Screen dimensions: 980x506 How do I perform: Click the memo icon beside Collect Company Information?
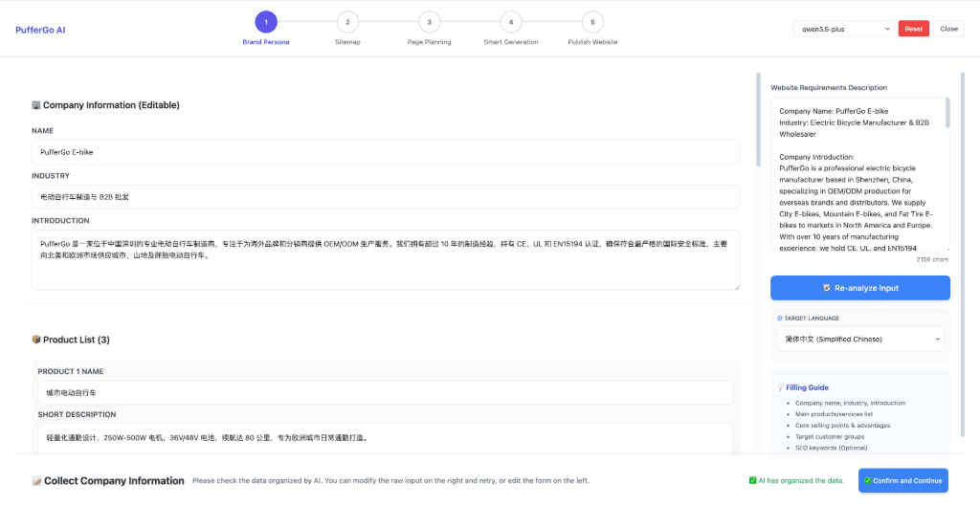click(37, 480)
